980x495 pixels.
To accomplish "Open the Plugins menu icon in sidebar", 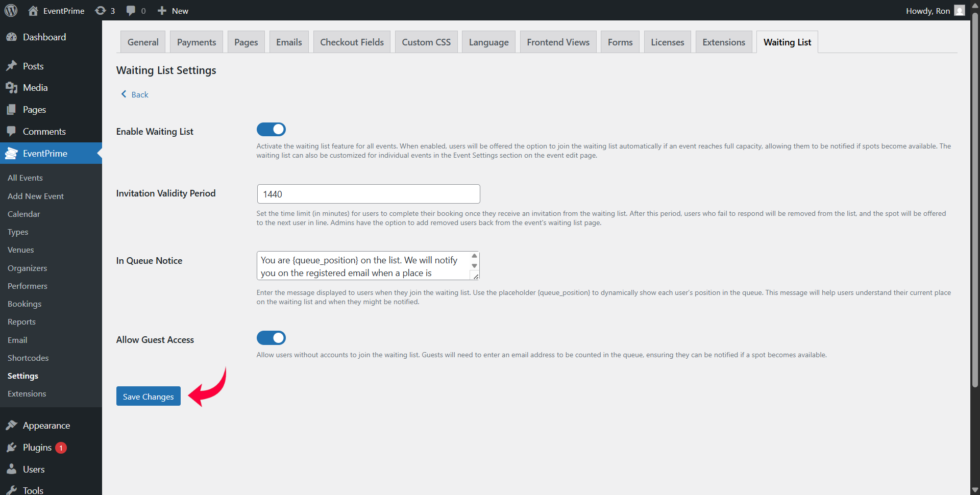I will (12, 448).
